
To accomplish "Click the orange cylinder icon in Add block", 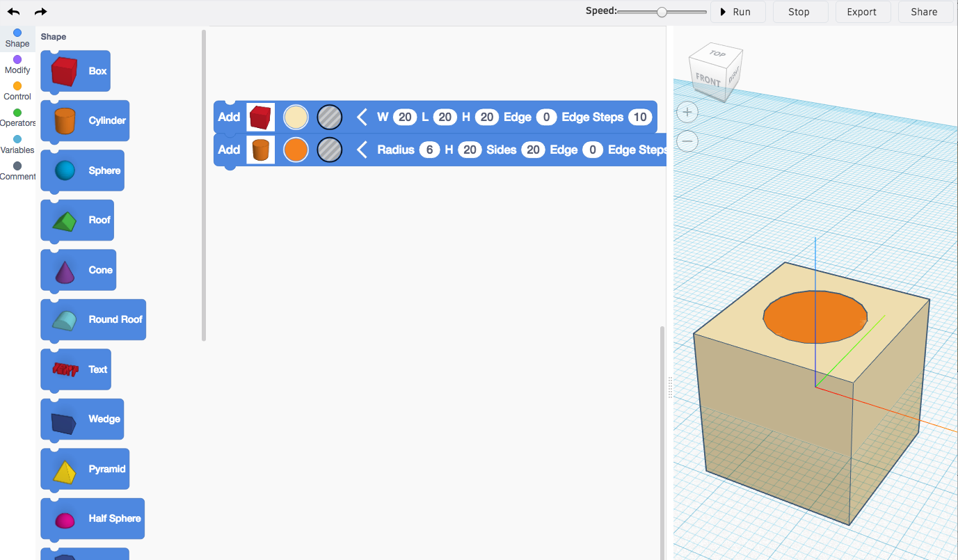I will click(260, 150).
